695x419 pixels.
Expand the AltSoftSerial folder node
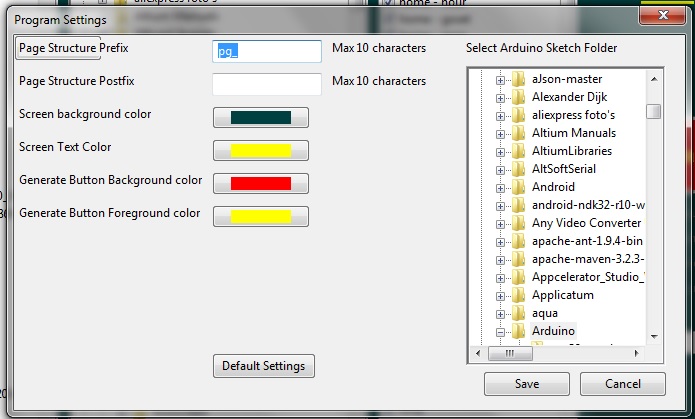pyautogui.click(x=500, y=170)
